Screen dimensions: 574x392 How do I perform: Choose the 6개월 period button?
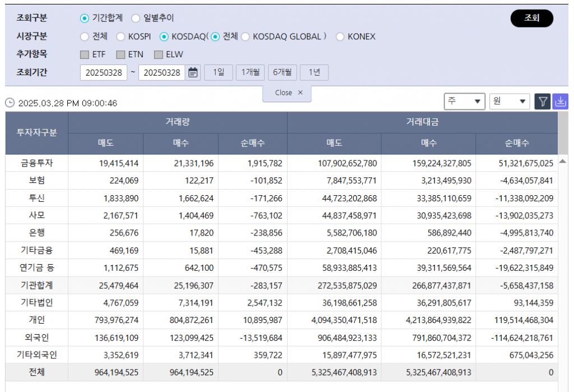point(282,72)
